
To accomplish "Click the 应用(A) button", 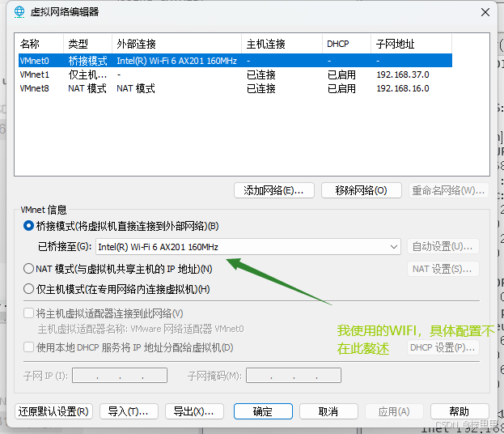I will (x=394, y=411).
